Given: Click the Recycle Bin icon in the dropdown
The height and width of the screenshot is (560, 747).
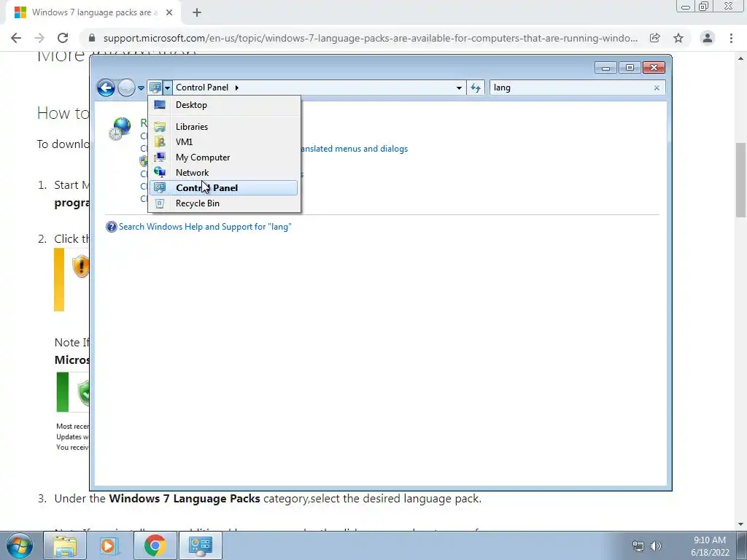Looking at the screenshot, I should tap(160, 203).
